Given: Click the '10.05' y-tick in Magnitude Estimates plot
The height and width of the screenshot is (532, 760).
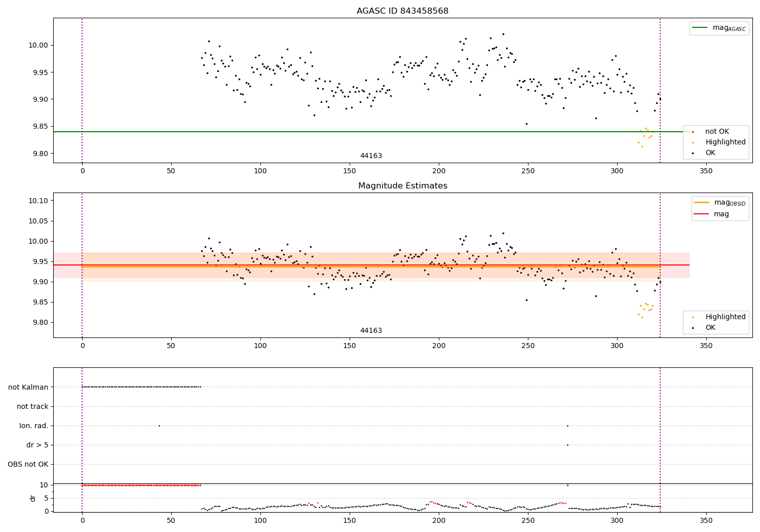Looking at the screenshot, I should point(40,221).
